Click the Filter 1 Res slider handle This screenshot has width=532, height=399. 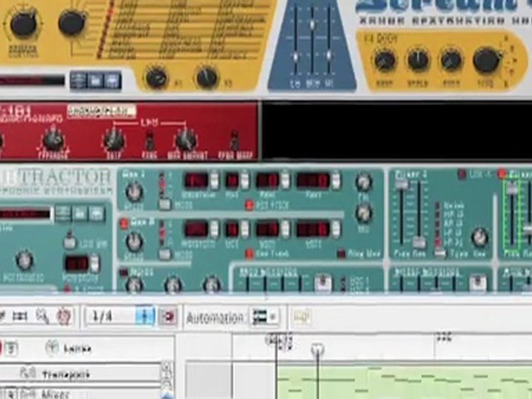click(420, 243)
